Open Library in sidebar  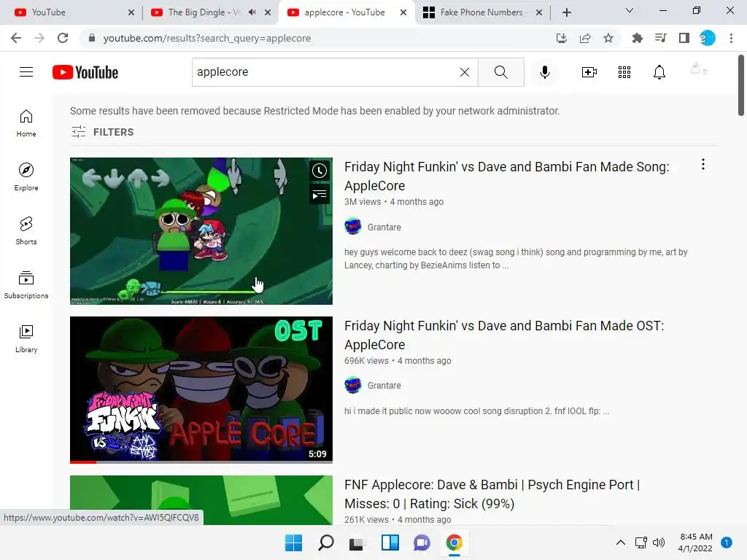tap(26, 338)
